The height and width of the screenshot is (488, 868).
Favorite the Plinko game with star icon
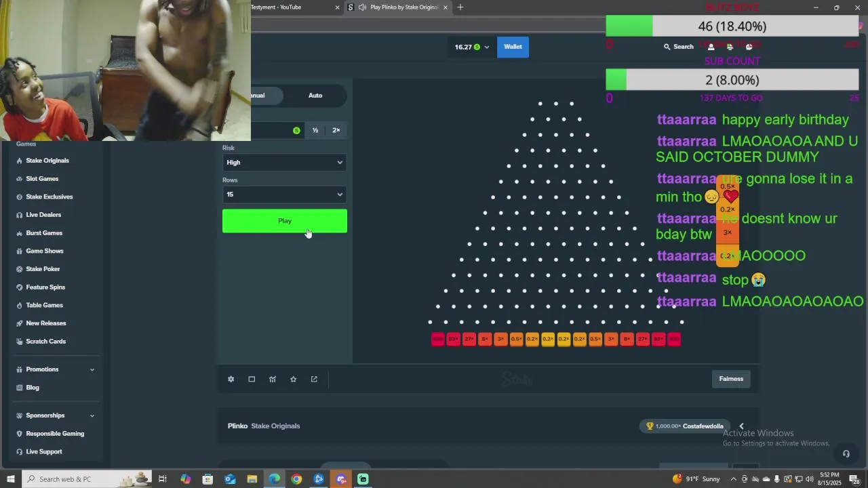[293, 379]
